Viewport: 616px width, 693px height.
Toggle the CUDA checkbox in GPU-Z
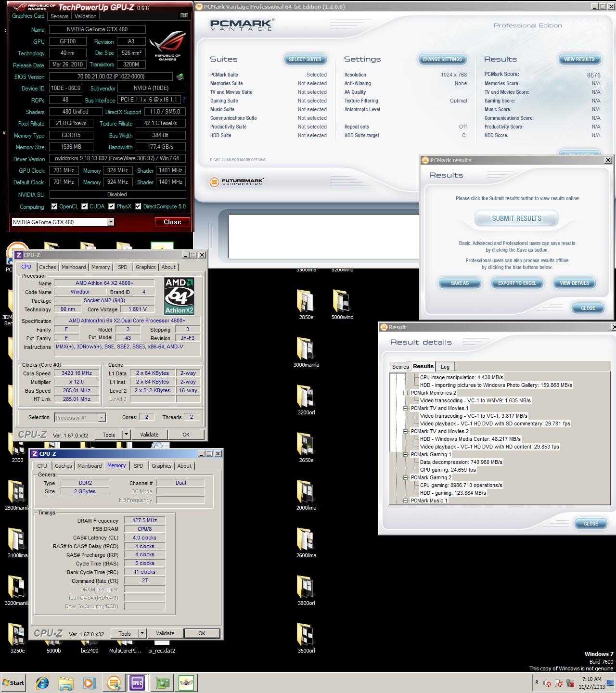(85, 206)
